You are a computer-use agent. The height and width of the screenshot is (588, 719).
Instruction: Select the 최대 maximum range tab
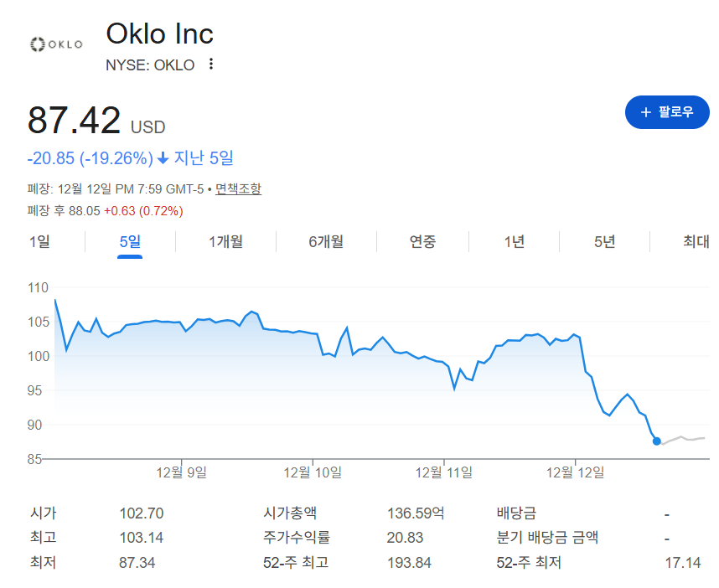696,242
